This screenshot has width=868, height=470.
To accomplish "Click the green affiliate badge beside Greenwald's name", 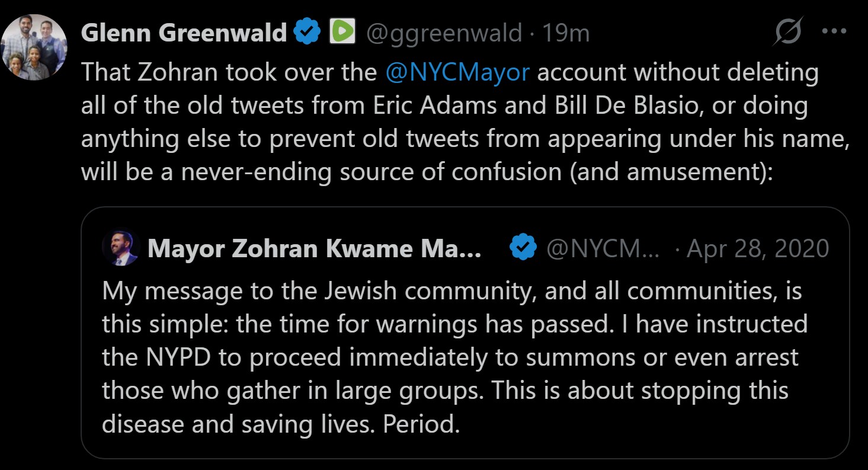I will (342, 32).
